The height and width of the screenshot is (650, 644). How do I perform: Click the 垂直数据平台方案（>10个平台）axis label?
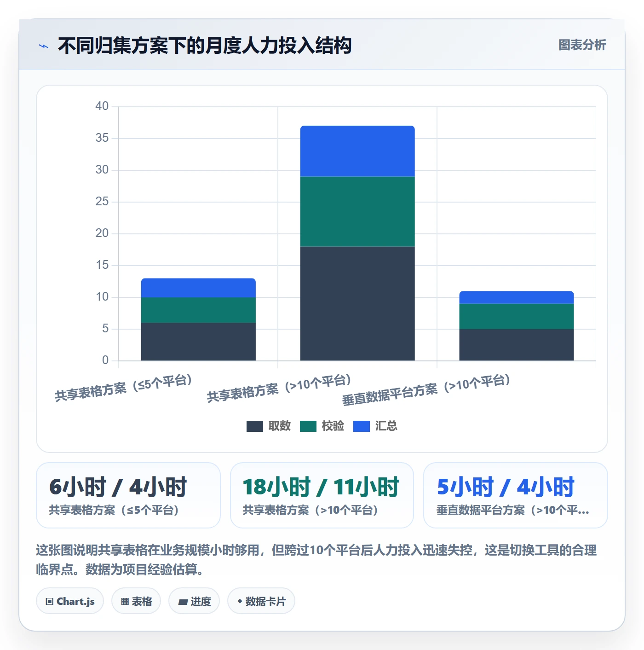pyautogui.click(x=426, y=389)
